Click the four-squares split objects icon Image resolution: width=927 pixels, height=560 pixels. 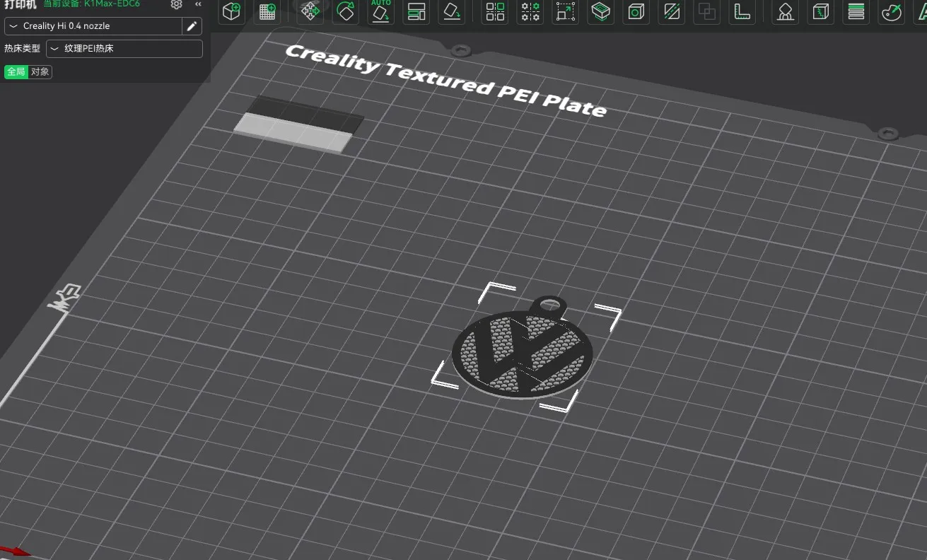(496, 11)
